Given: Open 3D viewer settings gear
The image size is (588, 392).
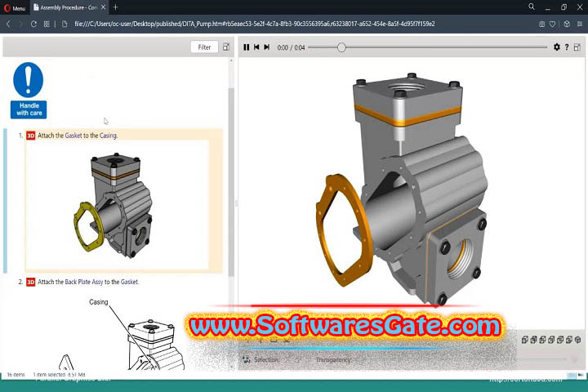Looking at the screenshot, I should tap(557, 47).
